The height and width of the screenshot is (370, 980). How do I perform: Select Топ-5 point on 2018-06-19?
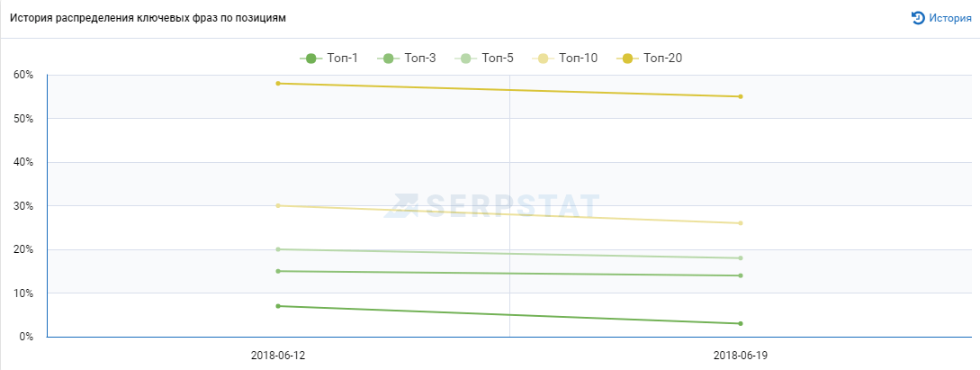(x=741, y=258)
